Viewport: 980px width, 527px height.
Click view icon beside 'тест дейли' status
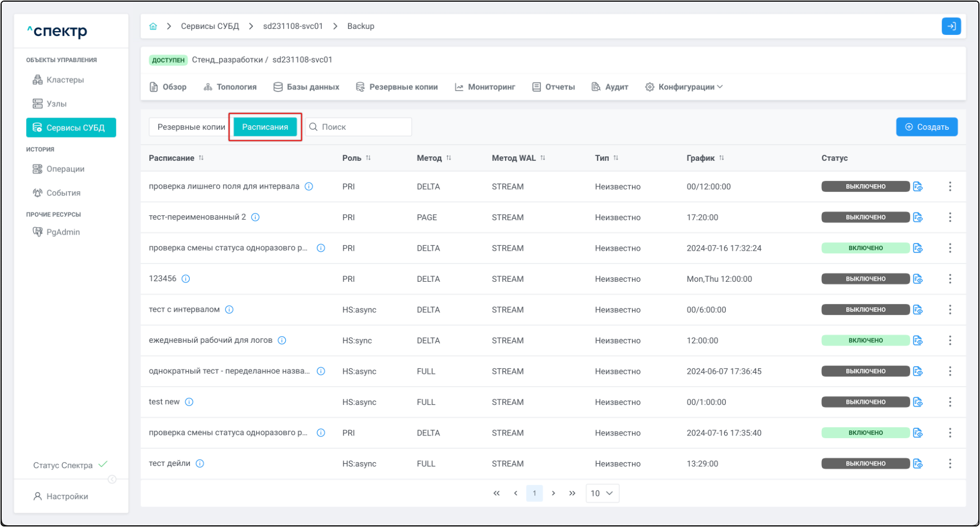(917, 464)
